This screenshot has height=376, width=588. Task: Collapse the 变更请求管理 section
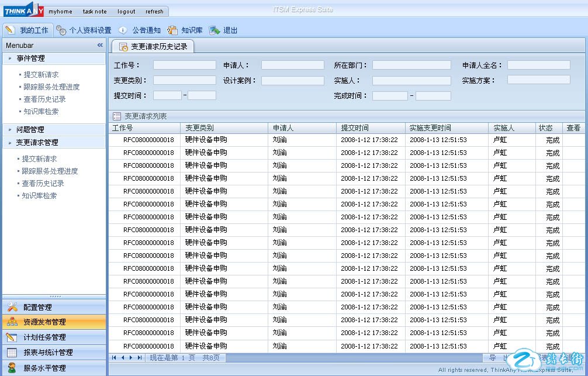tap(37, 143)
